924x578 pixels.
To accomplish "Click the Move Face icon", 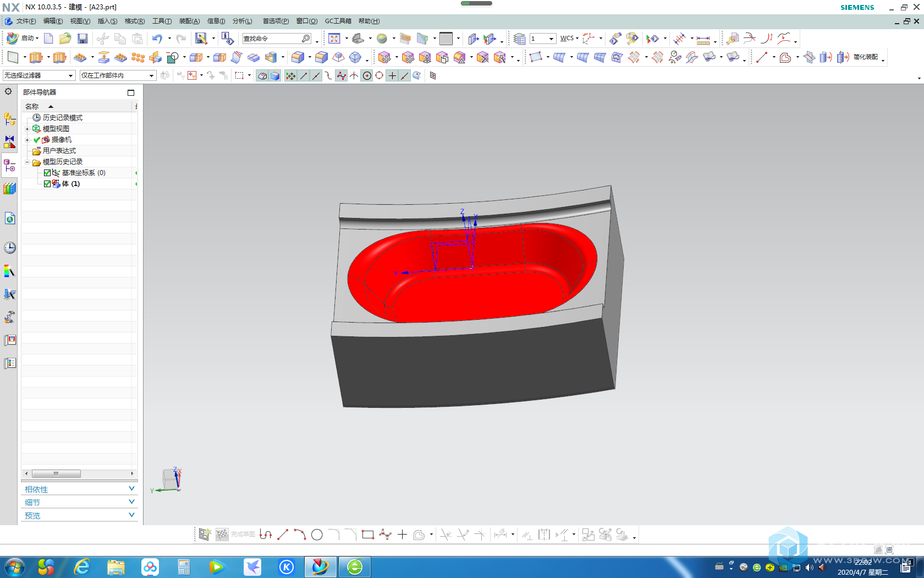I will click(x=384, y=57).
